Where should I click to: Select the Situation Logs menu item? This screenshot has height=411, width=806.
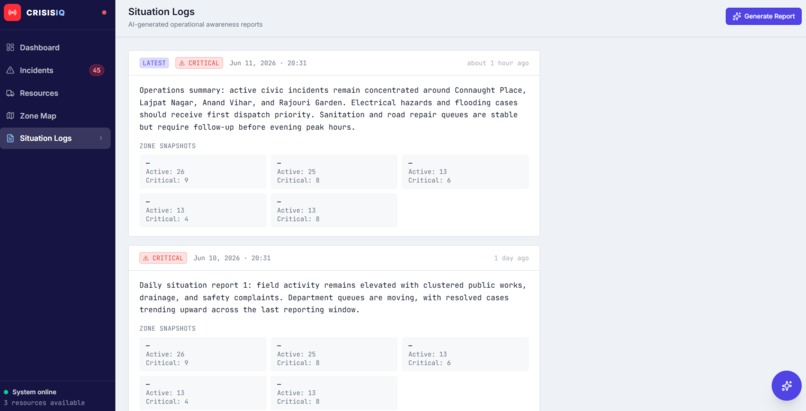55,138
